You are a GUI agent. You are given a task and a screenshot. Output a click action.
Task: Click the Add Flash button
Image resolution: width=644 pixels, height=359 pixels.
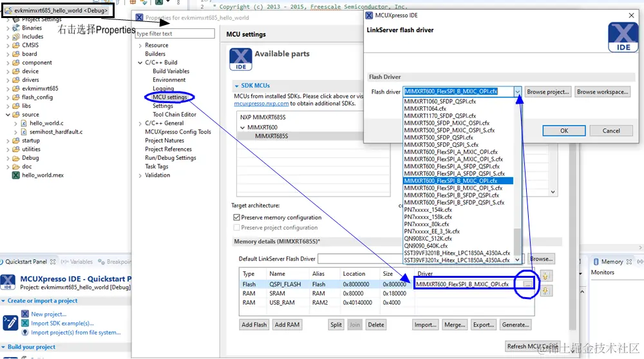click(x=254, y=325)
